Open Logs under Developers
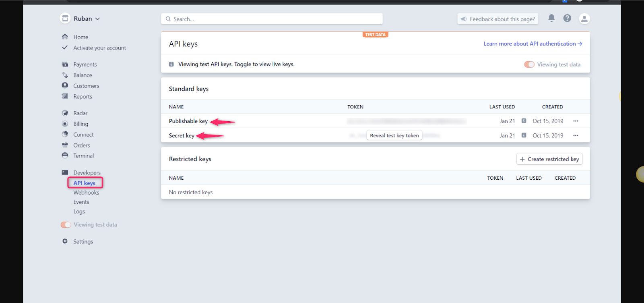 click(x=79, y=212)
